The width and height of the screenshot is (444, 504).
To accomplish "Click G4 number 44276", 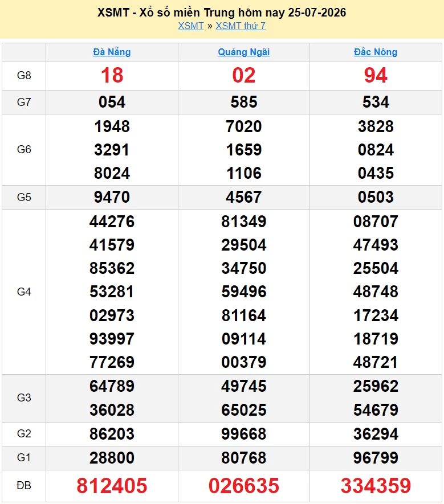I will click(112, 222).
